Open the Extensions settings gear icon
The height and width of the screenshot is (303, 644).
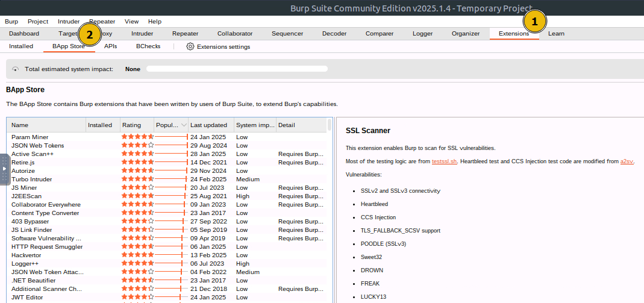pos(190,46)
